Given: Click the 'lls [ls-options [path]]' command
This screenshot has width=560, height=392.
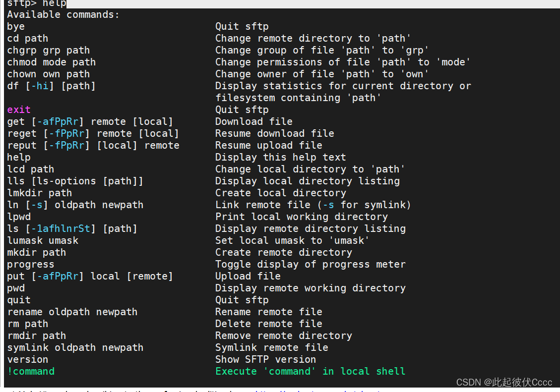Looking at the screenshot, I should click(x=75, y=181).
